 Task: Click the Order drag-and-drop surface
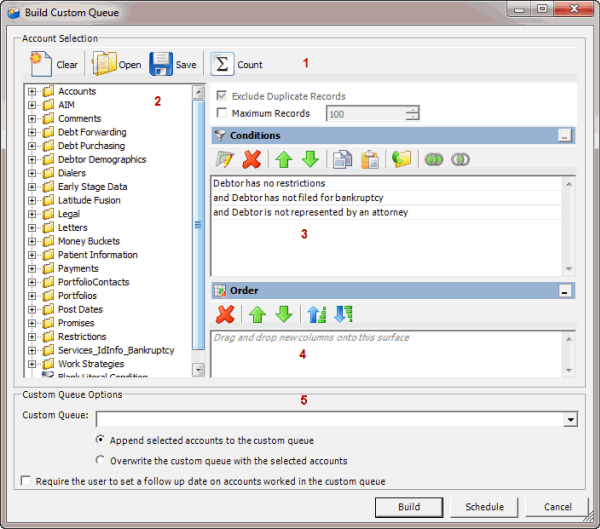point(386,354)
